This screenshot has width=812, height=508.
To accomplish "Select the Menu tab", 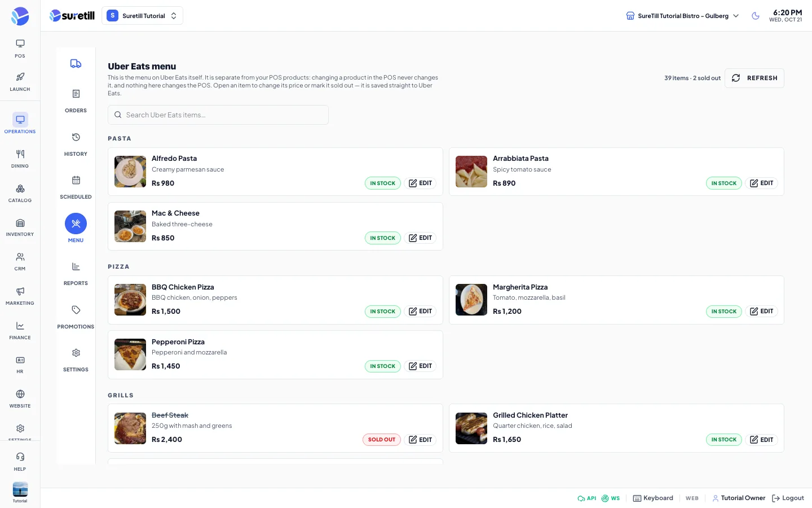I will [x=76, y=229].
